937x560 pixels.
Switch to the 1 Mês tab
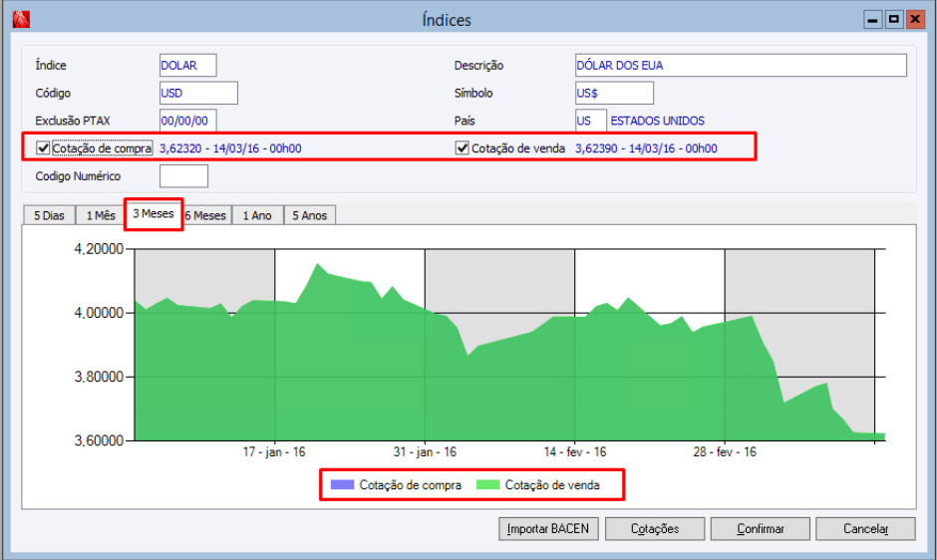click(x=101, y=216)
